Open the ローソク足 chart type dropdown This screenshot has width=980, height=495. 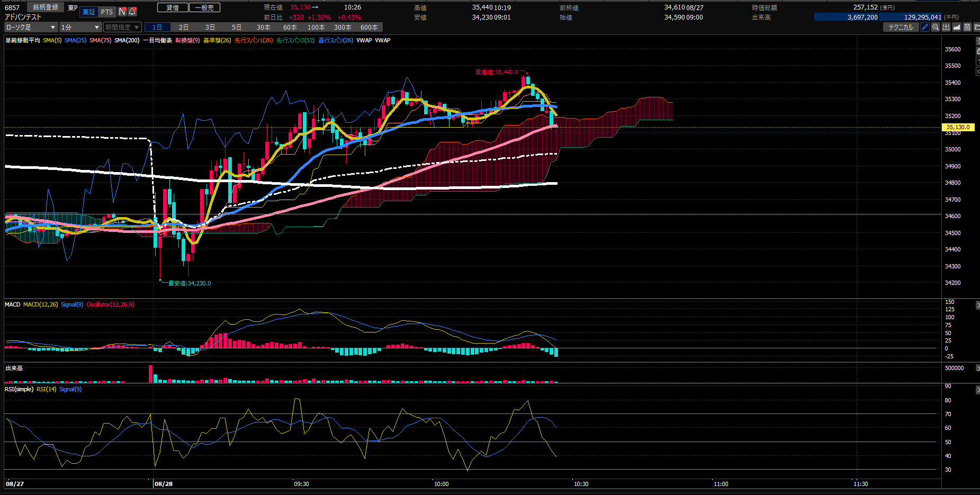tap(31, 27)
